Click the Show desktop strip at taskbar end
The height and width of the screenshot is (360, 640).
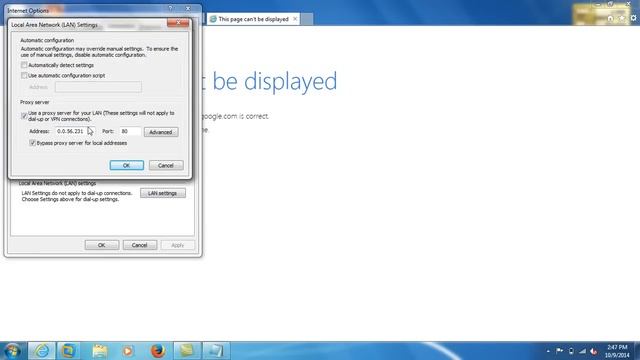(637, 351)
